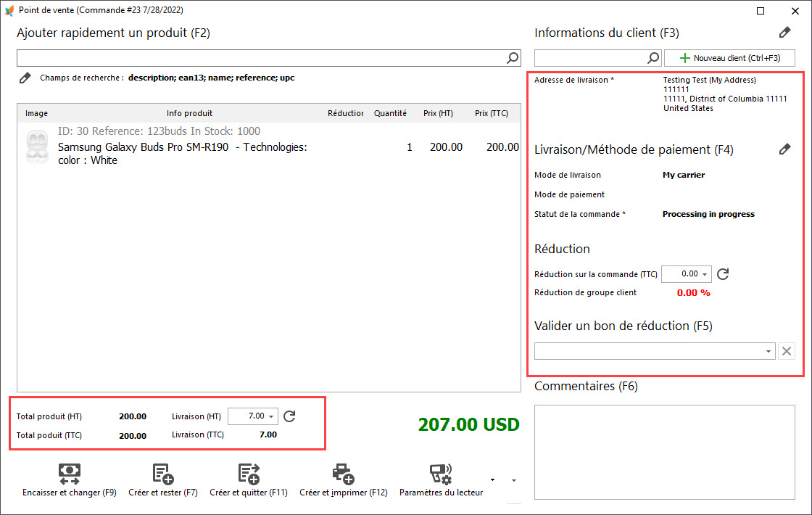The image size is (812, 515).
Task: Click the Processing in progress status value
Action: 708,214
